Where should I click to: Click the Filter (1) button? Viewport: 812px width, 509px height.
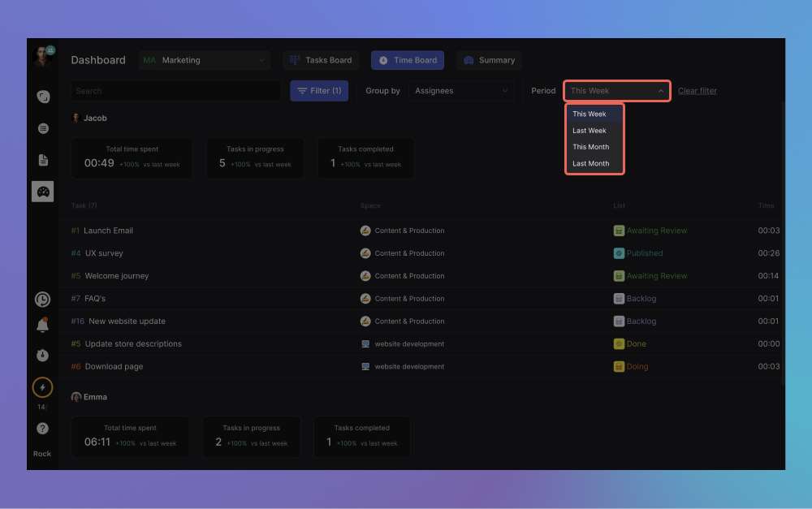point(319,91)
